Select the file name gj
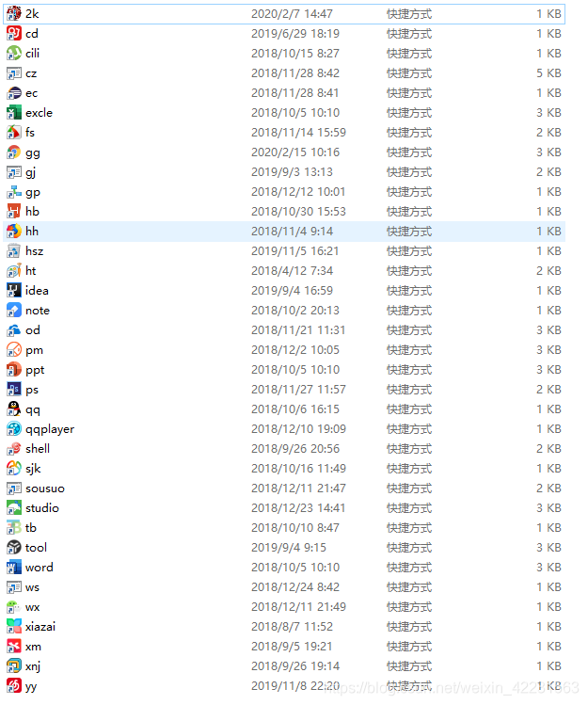The width and height of the screenshot is (588, 705). coord(30,172)
